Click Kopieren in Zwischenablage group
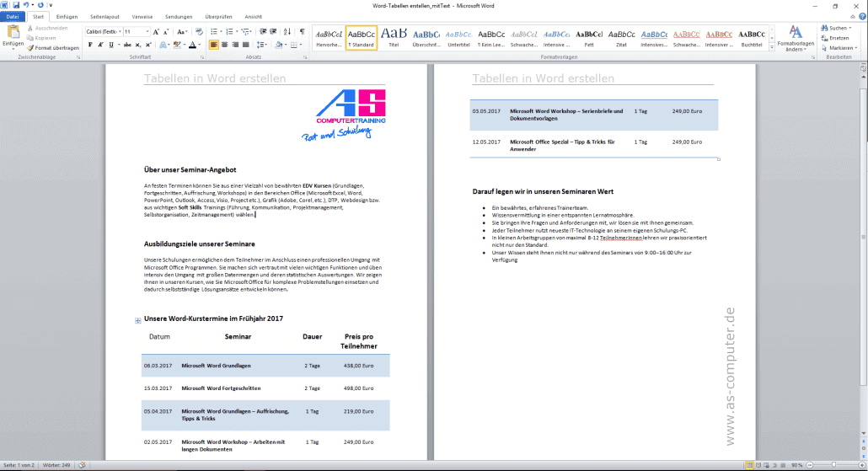The image size is (868, 471). click(x=42, y=38)
